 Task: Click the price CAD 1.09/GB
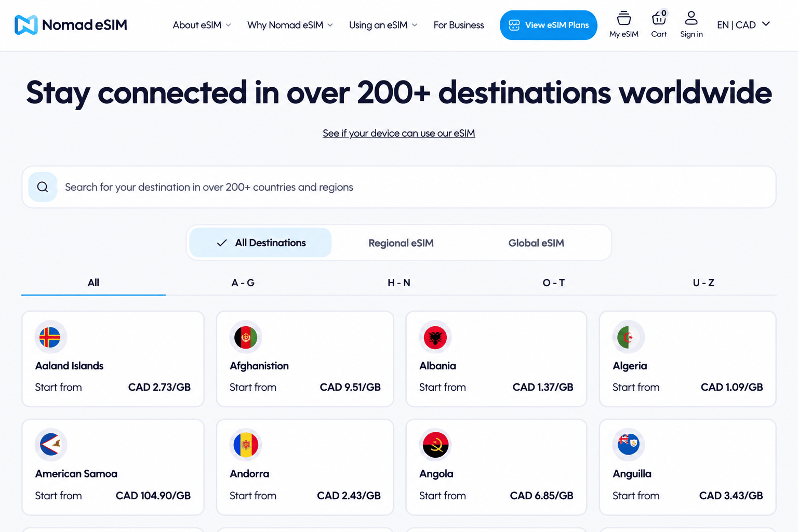731,387
